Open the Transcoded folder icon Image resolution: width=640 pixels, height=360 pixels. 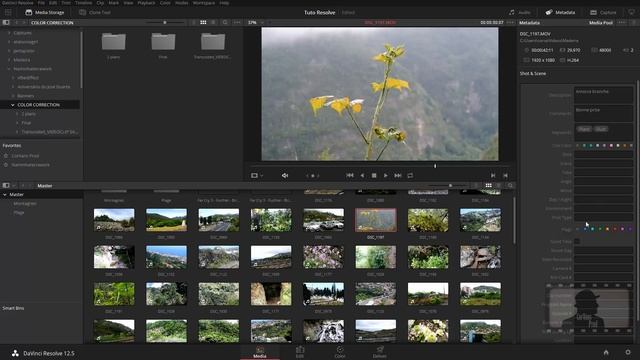[x=213, y=41]
